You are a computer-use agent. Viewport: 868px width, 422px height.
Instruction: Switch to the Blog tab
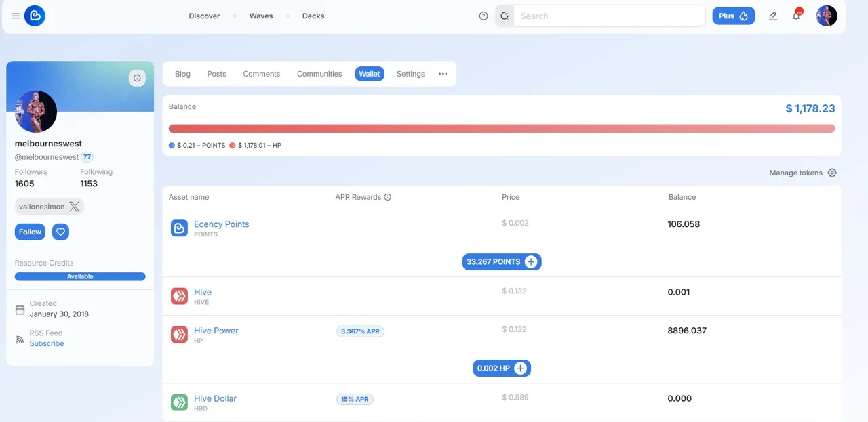point(182,74)
